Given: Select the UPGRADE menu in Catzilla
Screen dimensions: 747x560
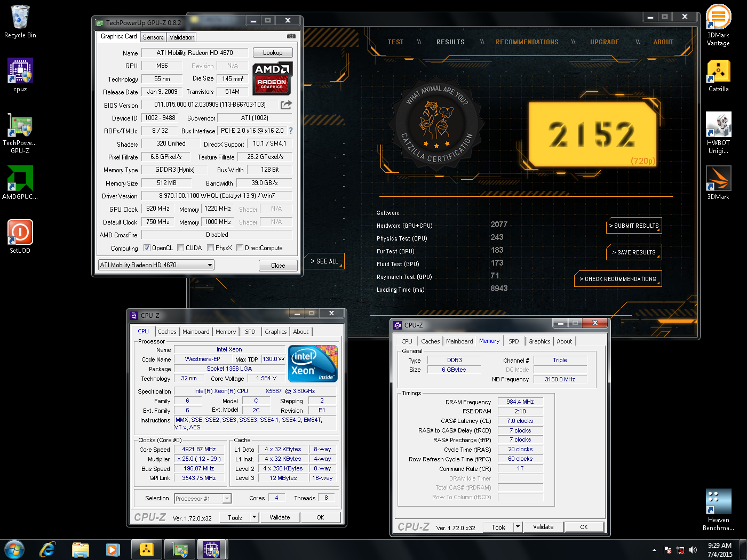Looking at the screenshot, I should (605, 42).
